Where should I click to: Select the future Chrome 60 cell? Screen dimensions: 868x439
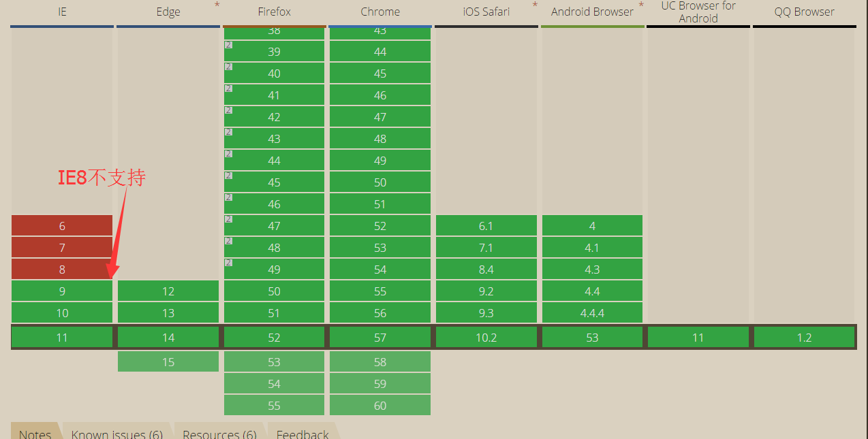380,406
